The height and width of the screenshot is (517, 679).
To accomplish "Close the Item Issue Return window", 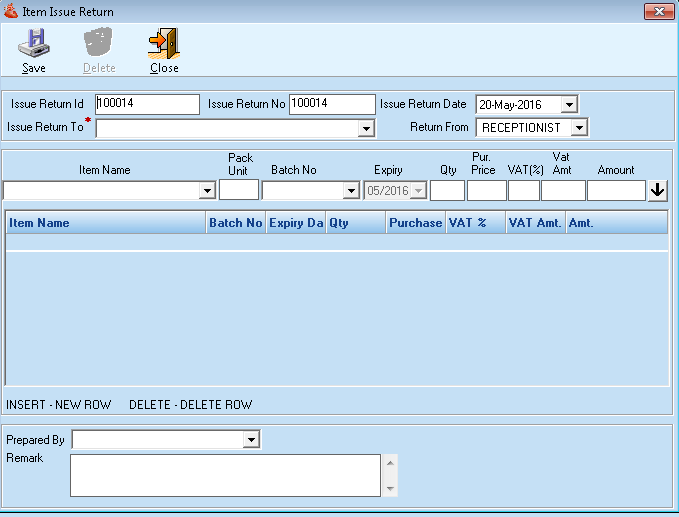I will tap(656, 11).
